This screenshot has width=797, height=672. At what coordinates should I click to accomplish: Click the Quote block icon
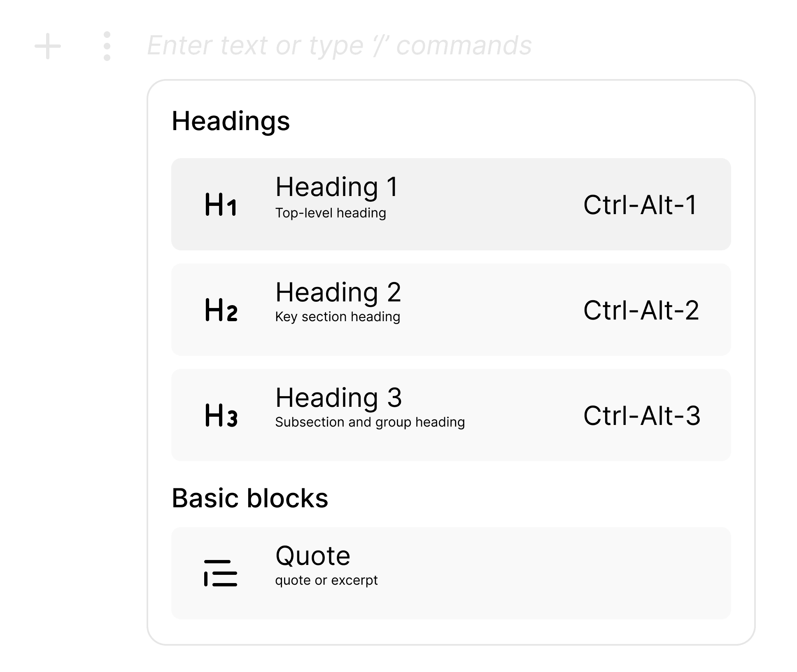point(221,573)
